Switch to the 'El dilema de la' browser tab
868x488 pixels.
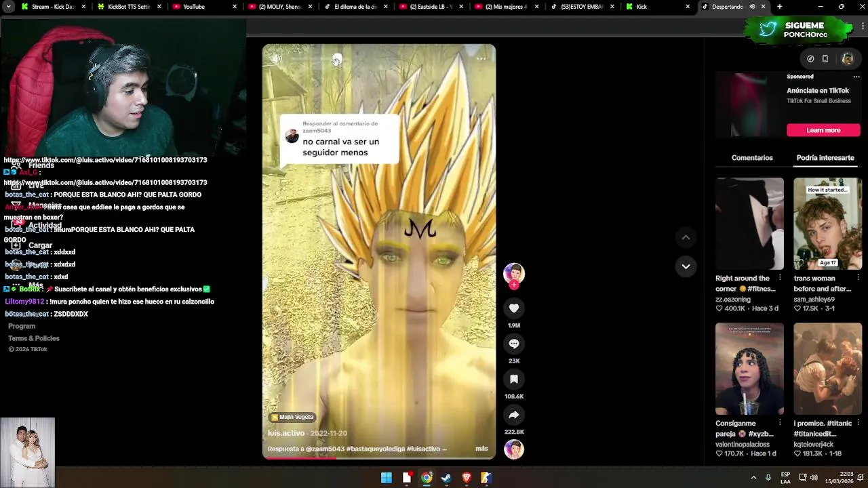point(355,7)
